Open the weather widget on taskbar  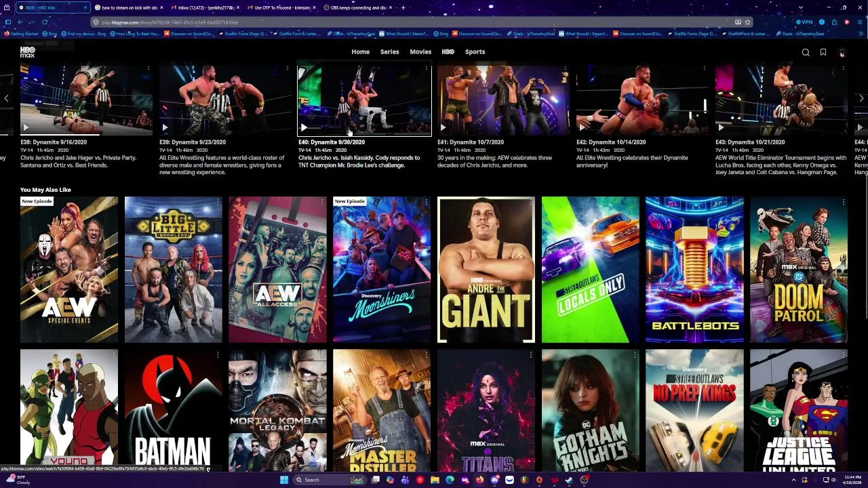point(18,480)
